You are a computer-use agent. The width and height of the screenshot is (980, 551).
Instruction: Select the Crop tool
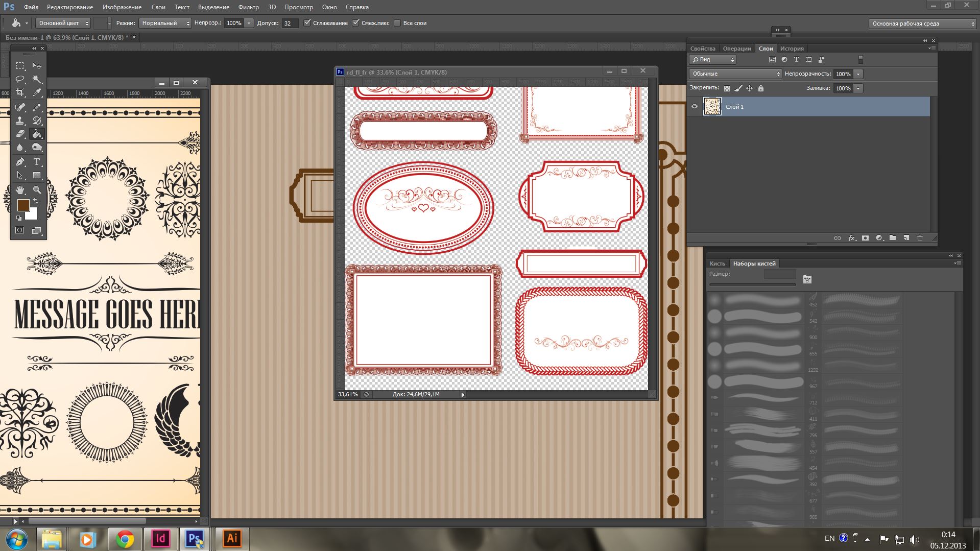(x=20, y=92)
